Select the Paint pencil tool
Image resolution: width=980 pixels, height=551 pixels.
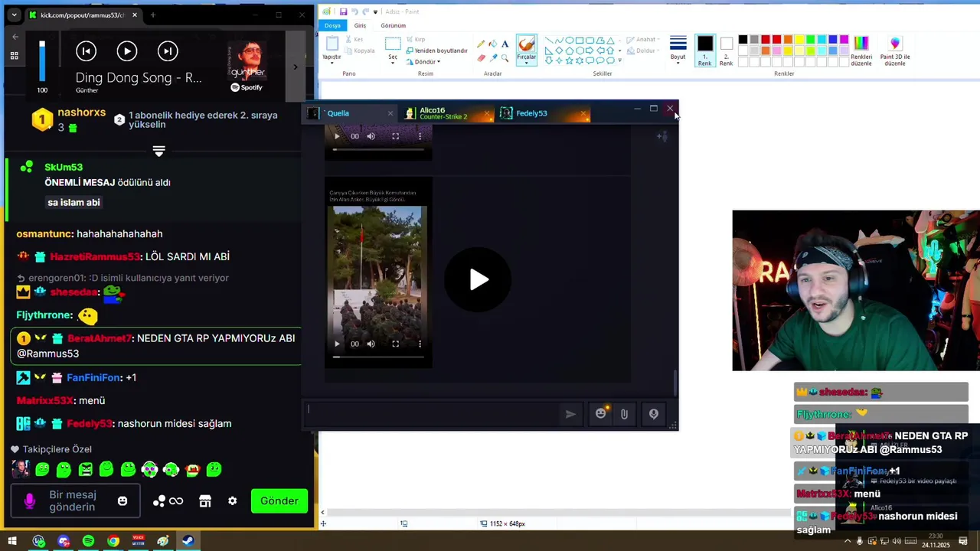481,44
